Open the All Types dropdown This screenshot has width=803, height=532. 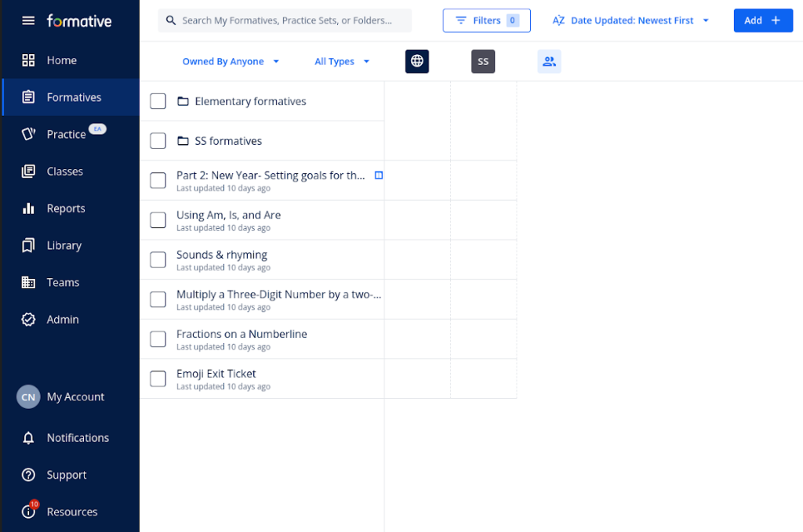(342, 62)
